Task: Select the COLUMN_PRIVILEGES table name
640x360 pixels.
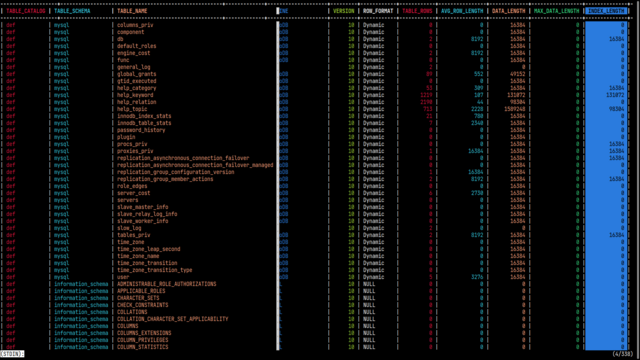Action: click(x=142, y=340)
